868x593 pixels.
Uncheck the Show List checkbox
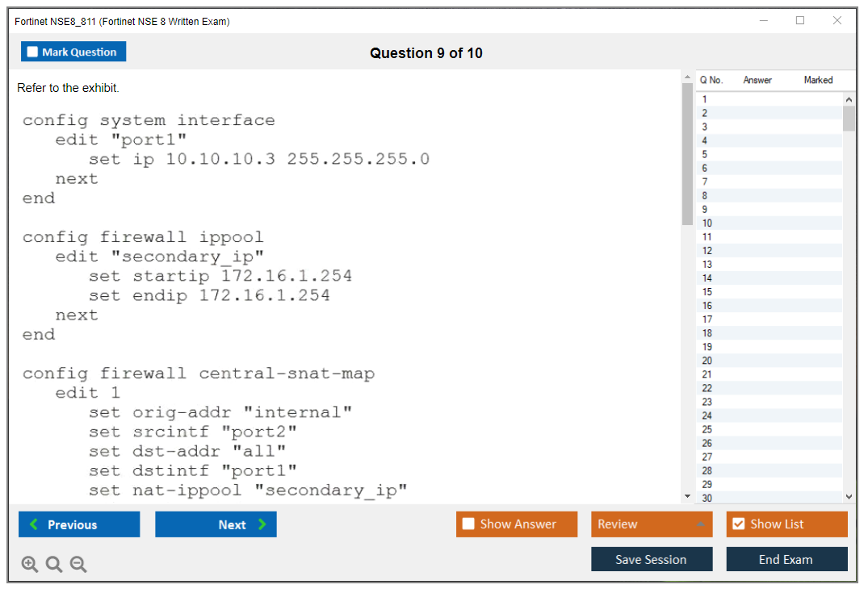click(x=738, y=524)
